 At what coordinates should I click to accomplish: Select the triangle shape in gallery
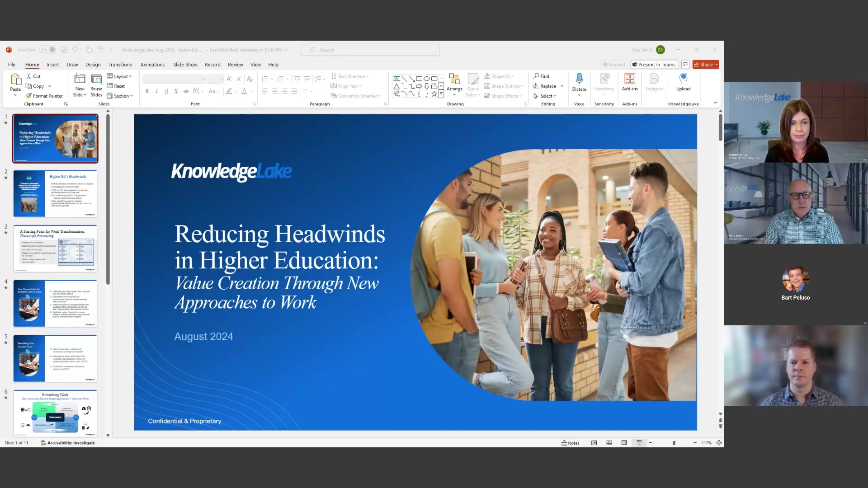tap(396, 86)
